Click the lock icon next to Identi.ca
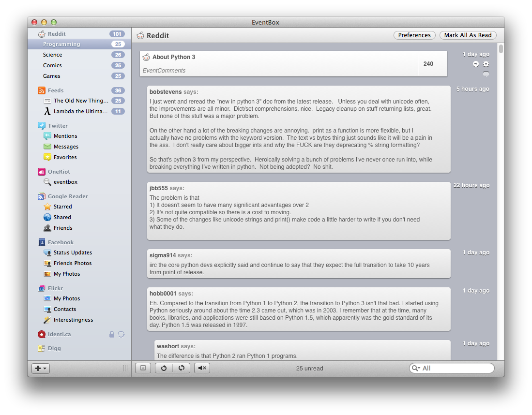This screenshot has width=532, height=415. pos(112,334)
